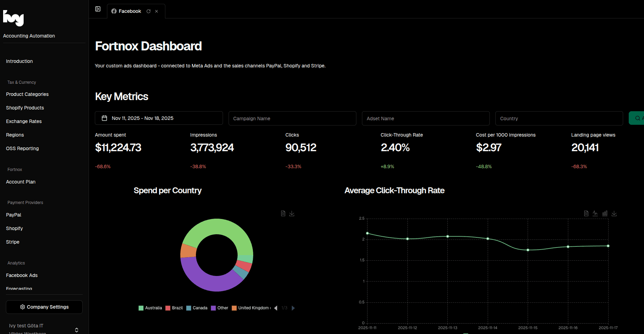Click the green search button
Screen dimensions: 644x334
click(637, 118)
